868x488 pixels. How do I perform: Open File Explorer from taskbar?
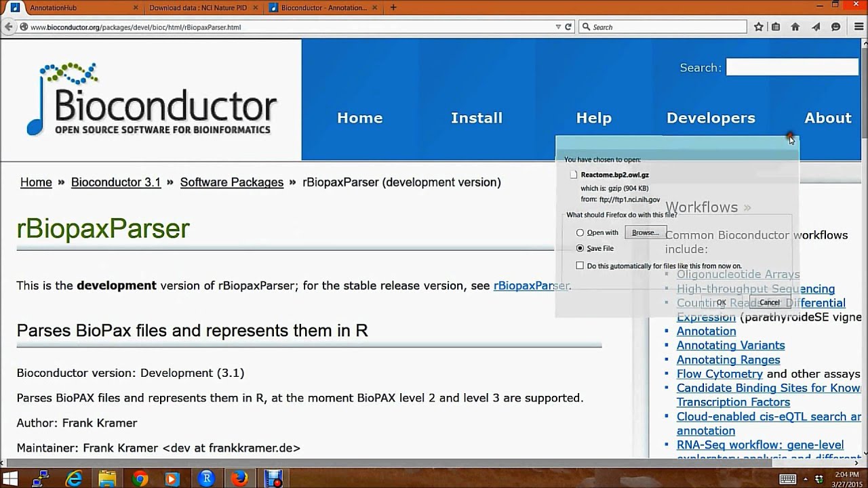click(x=107, y=479)
